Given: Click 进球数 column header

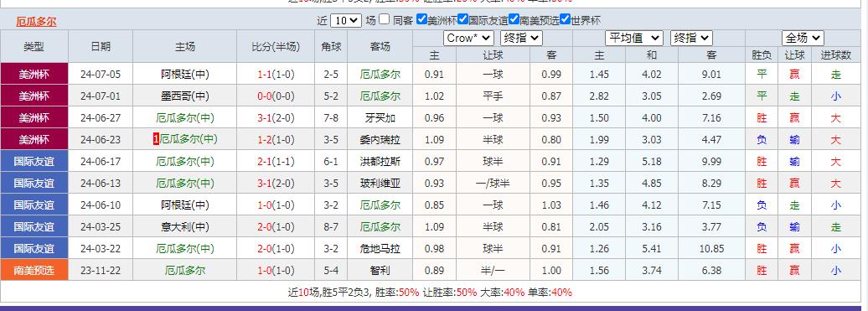Looking at the screenshot, I should [x=835, y=54].
